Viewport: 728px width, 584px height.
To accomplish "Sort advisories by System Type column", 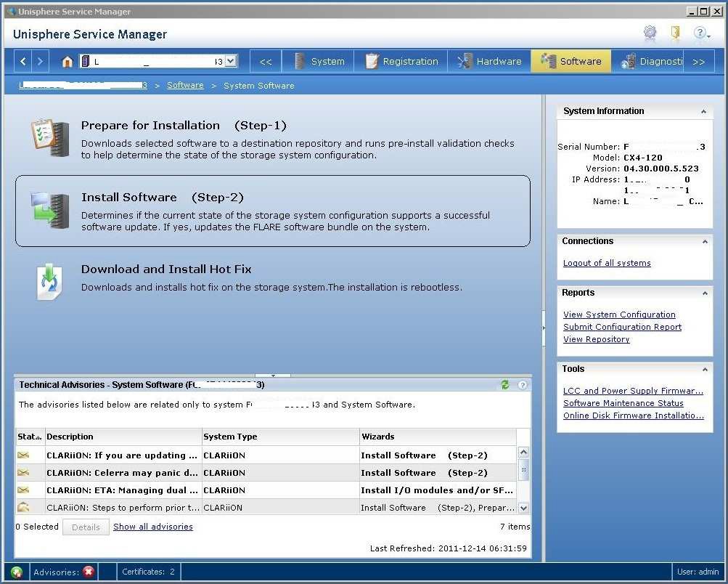I will (280, 437).
